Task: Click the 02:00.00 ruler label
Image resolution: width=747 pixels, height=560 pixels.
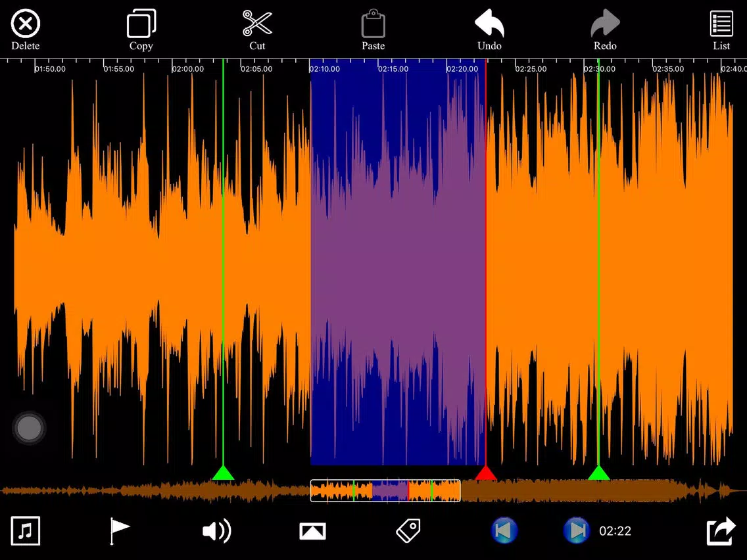Action: click(188, 69)
